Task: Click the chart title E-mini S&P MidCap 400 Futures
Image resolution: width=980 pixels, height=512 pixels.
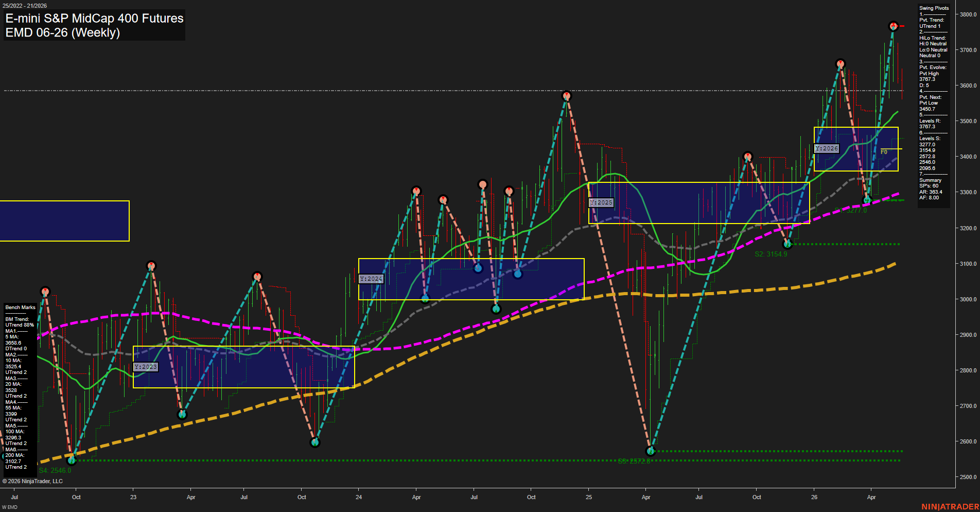Action: (x=94, y=18)
